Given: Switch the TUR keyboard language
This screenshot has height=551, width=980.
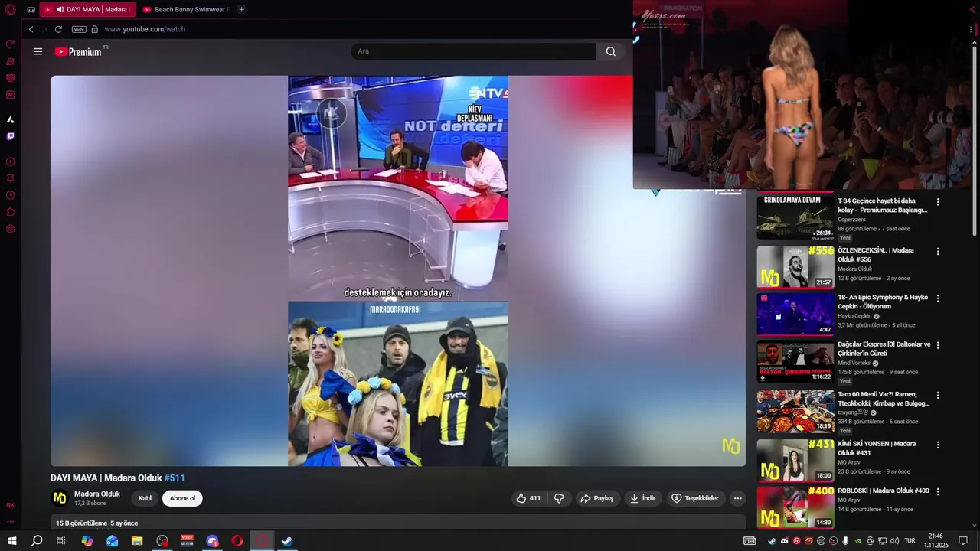Looking at the screenshot, I should (x=910, y=541).
